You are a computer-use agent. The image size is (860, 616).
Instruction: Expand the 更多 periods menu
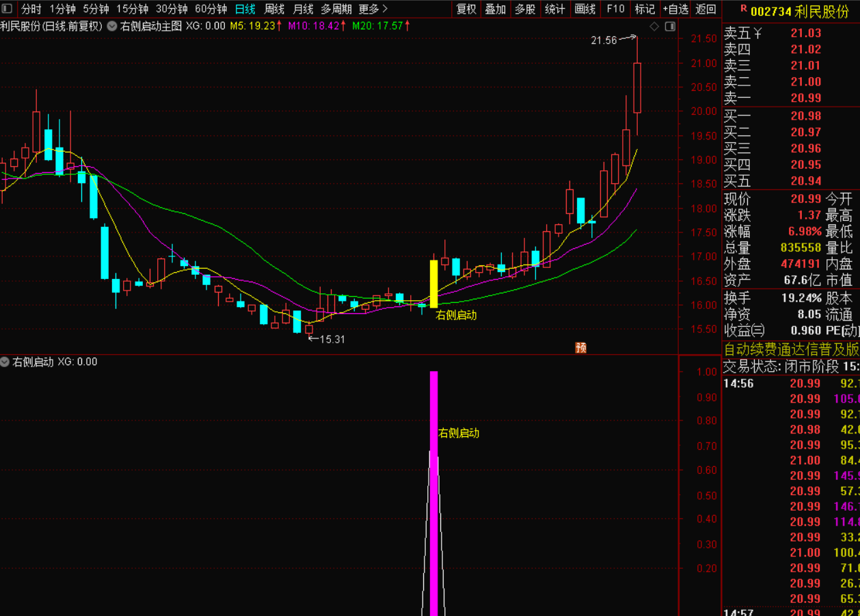coord(373,9)
